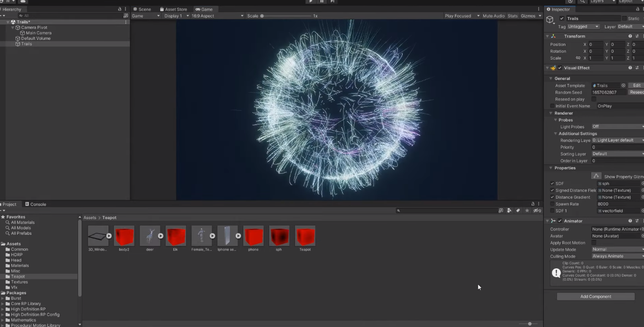Open the search by Type filter icon

pyautogui.click(x=508, y=210)
